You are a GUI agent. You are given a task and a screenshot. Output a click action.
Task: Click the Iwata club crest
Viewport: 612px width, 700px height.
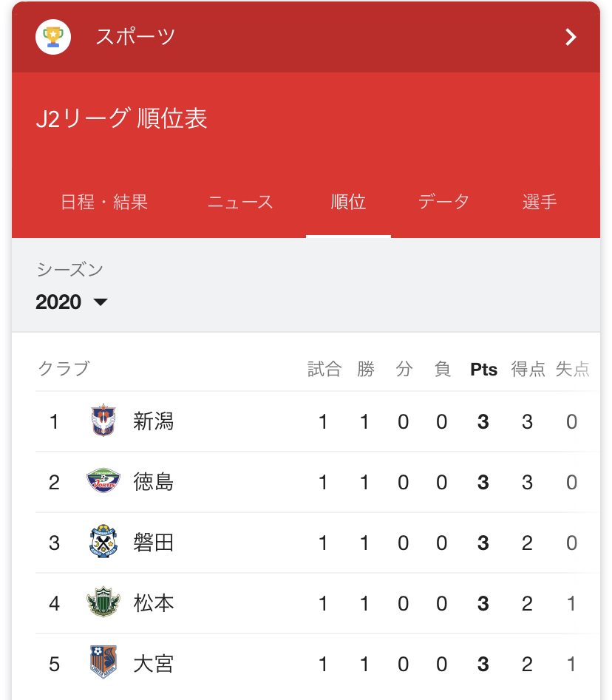[x=103, y=543]
